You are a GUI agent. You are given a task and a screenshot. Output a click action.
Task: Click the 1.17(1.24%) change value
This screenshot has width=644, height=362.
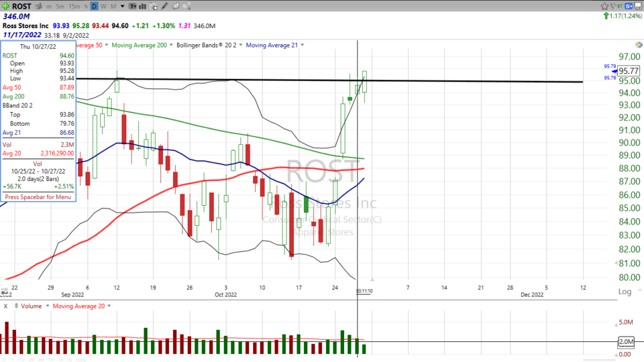click(625, 16)
